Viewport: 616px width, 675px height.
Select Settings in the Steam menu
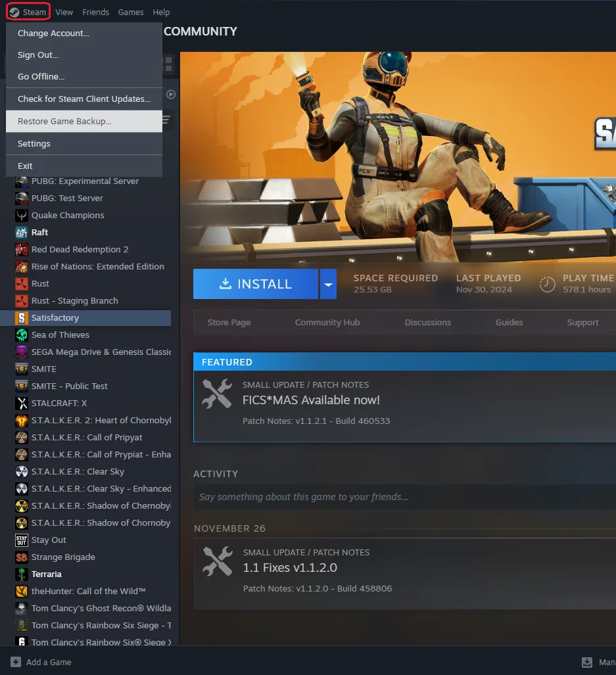(34, 143)
